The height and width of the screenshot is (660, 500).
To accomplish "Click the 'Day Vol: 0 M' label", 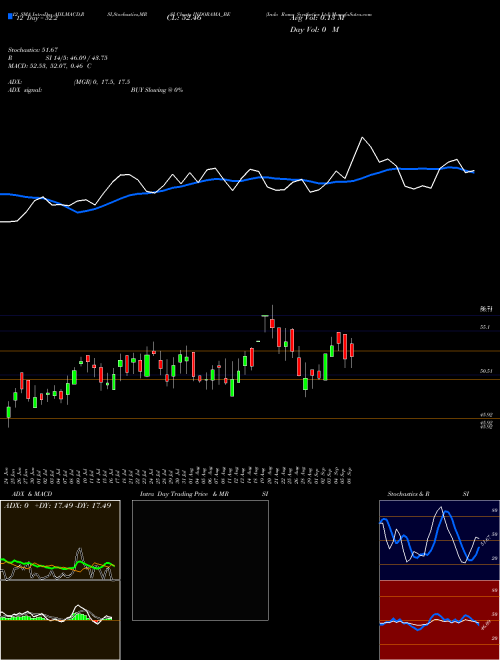I will [x=314, y=30].
